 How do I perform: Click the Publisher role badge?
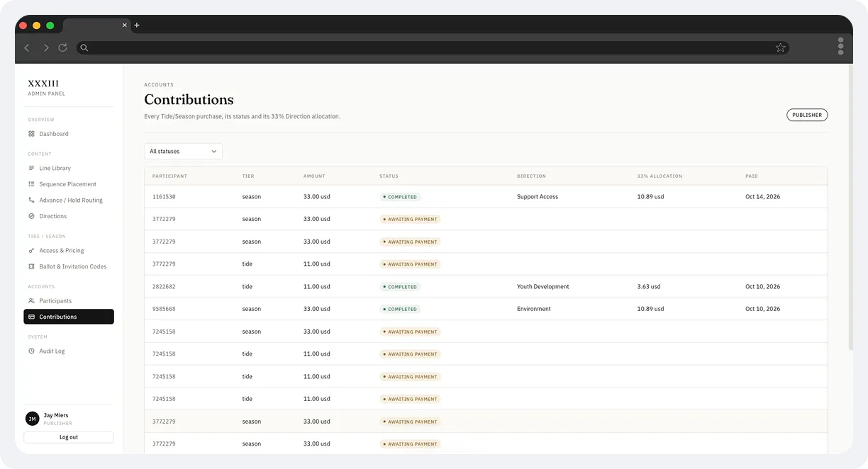coord(807,115)
